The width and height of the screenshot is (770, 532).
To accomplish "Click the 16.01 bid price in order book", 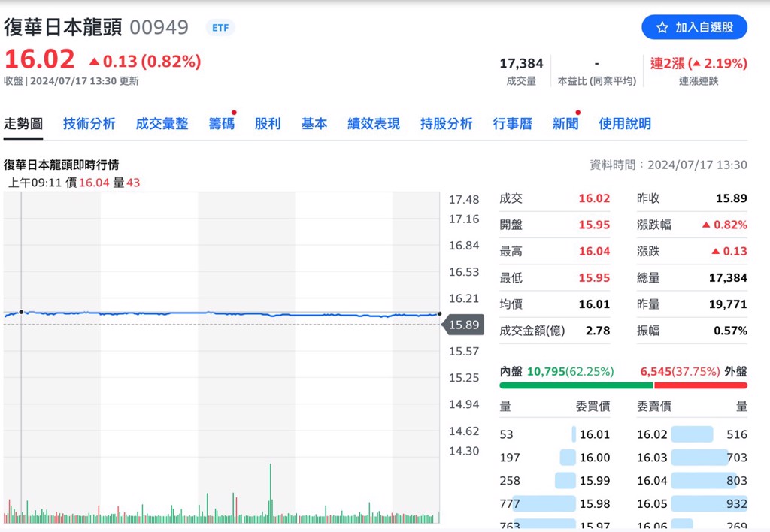I will pyautogui.click(x=593, y=434).
